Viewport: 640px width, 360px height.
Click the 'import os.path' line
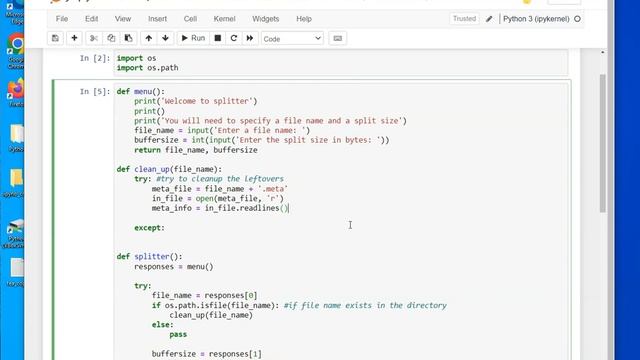[147, 68]
